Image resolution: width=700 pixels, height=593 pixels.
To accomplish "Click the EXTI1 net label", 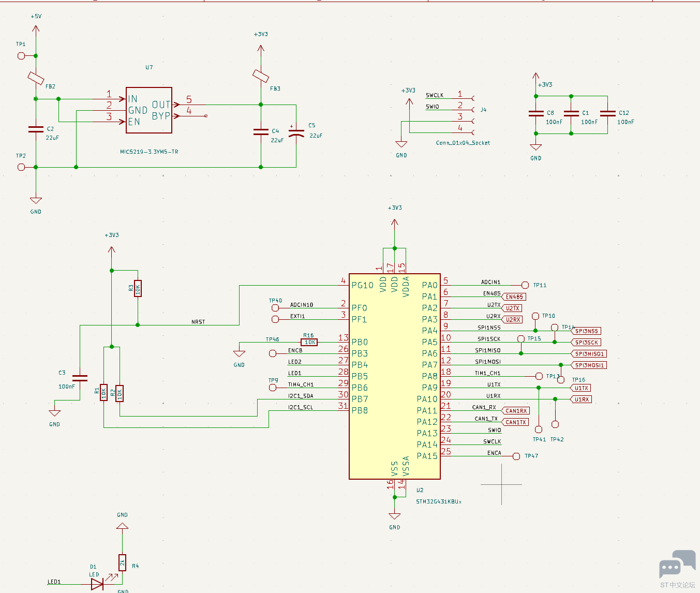I will [x=297, y=316].
